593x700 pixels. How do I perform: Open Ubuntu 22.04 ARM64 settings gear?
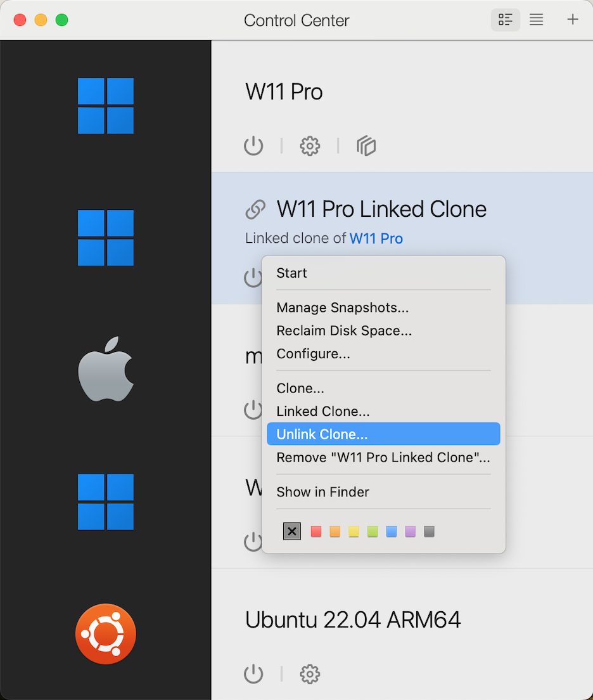tap(310, 673)
